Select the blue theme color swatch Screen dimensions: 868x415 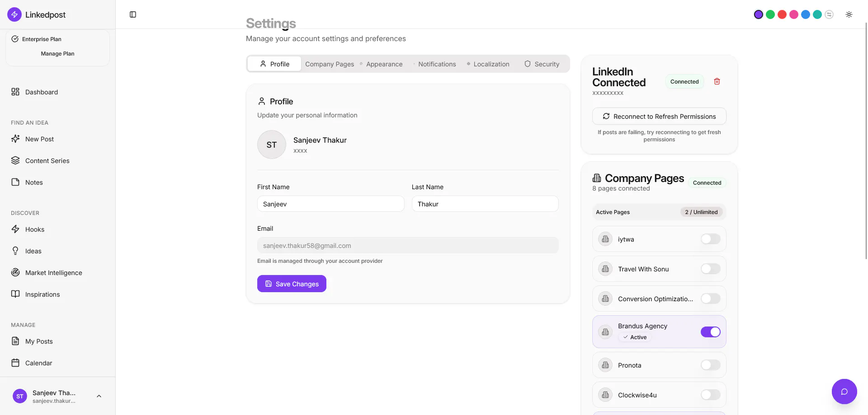pos(806,14)
